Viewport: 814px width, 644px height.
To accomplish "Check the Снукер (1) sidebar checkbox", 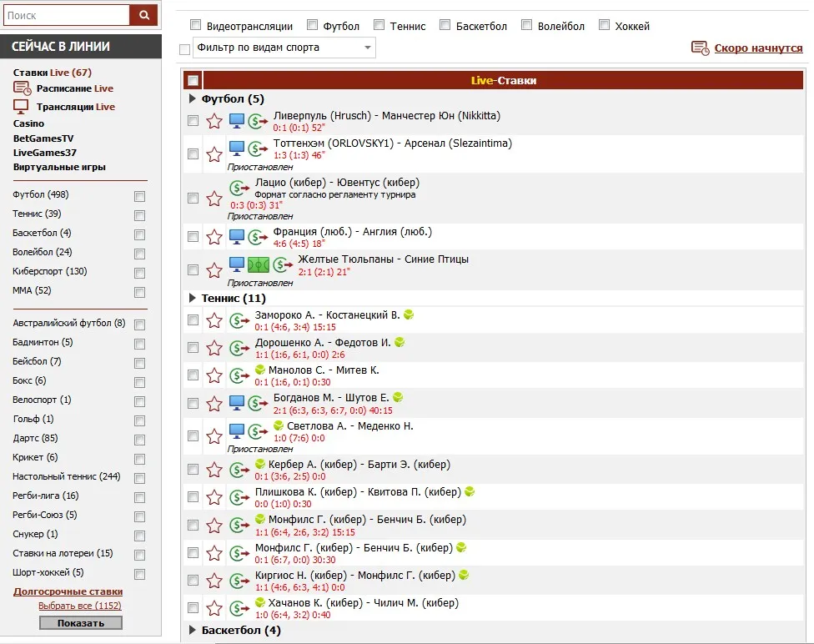I will (139, 536).
